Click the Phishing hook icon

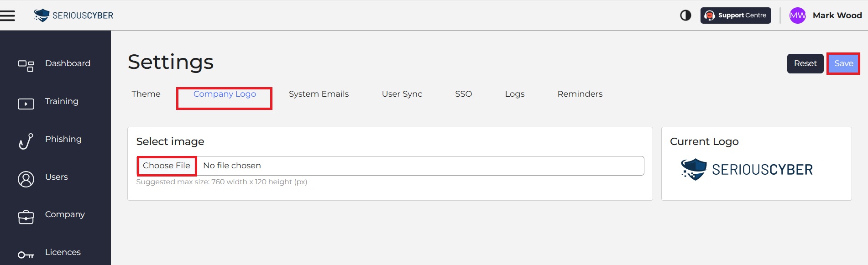coord(26,141)
